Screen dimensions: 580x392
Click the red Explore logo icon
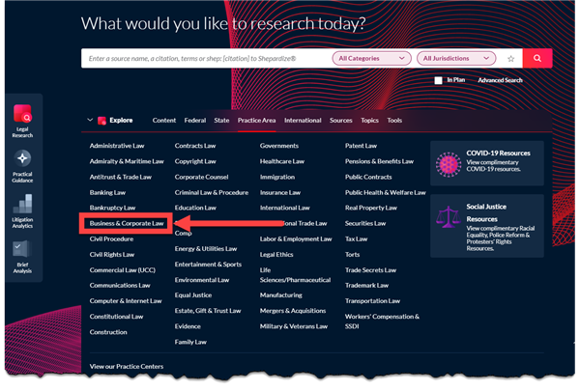point(101,121)
